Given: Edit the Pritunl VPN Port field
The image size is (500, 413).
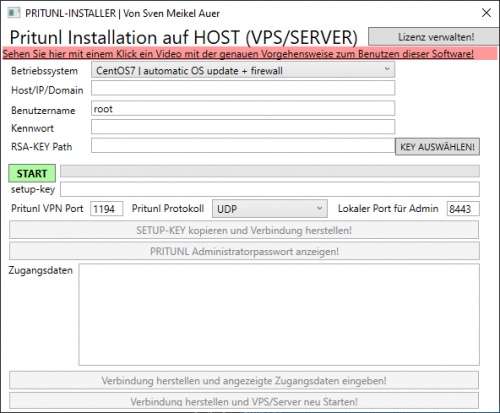Looking at the screenshot, I should 106,209.
